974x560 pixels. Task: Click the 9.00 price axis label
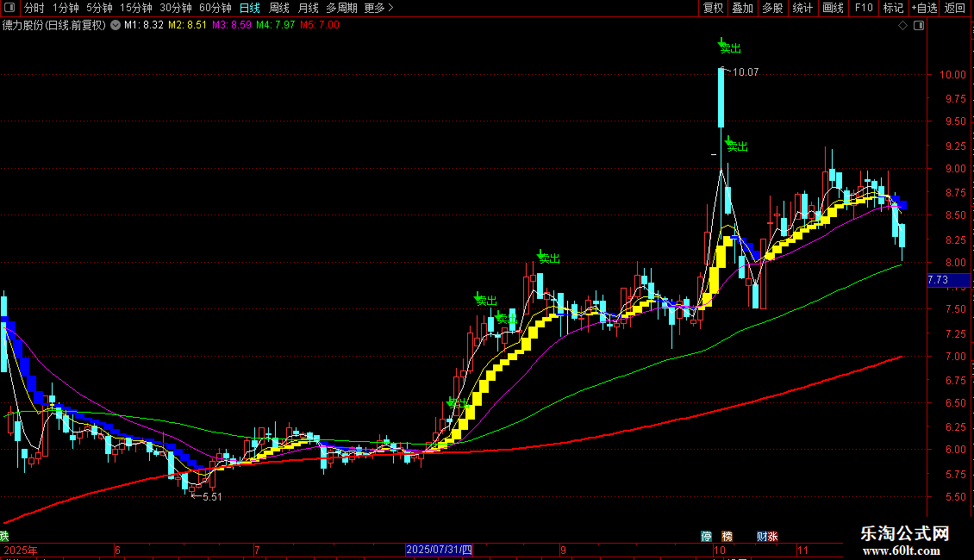(x=955, y=168)
